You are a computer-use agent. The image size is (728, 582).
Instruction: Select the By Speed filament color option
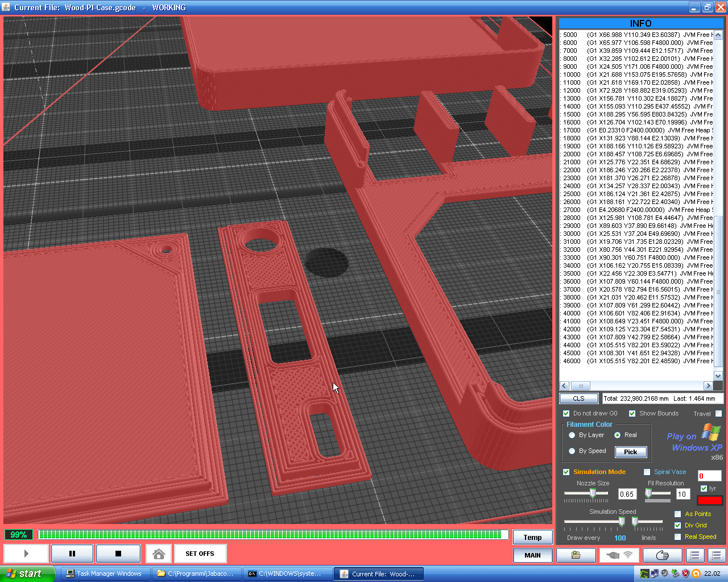(572, 451)
